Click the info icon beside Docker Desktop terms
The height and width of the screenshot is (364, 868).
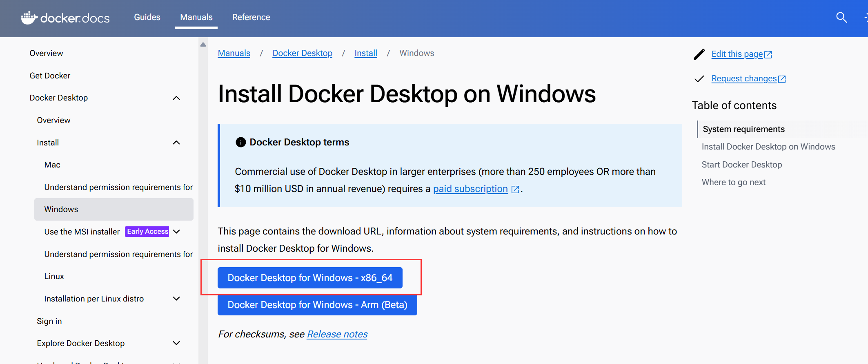point(241,142)
